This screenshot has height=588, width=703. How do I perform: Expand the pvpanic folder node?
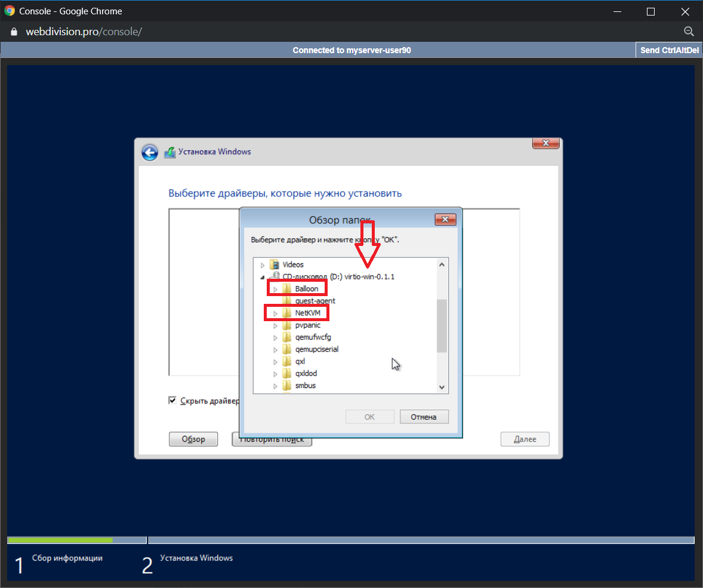click(275, 326)
